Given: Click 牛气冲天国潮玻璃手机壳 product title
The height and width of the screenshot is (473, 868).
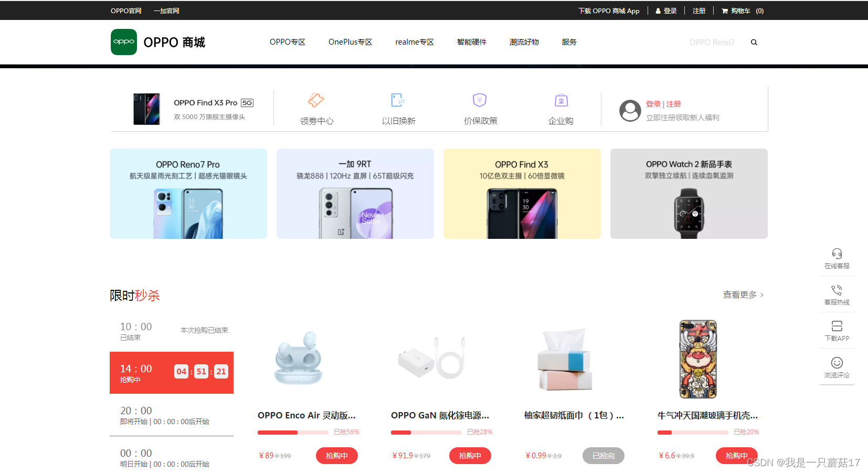Looking at the screenshot, I should click(707, 415).
